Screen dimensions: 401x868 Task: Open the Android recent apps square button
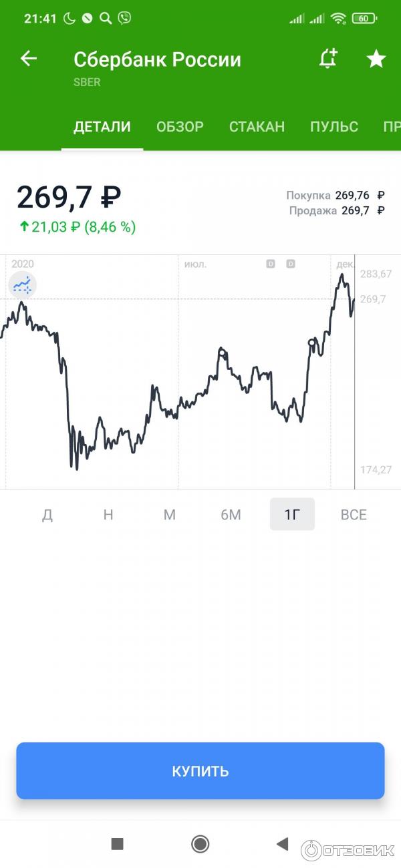pyautogui.click(x=118, y=844)
